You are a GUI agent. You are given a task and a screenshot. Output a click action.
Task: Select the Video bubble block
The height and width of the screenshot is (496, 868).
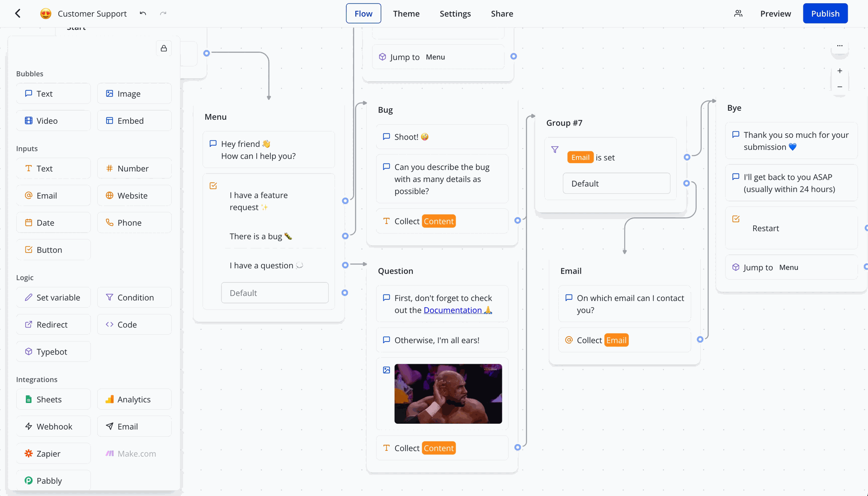pos(53,121)
